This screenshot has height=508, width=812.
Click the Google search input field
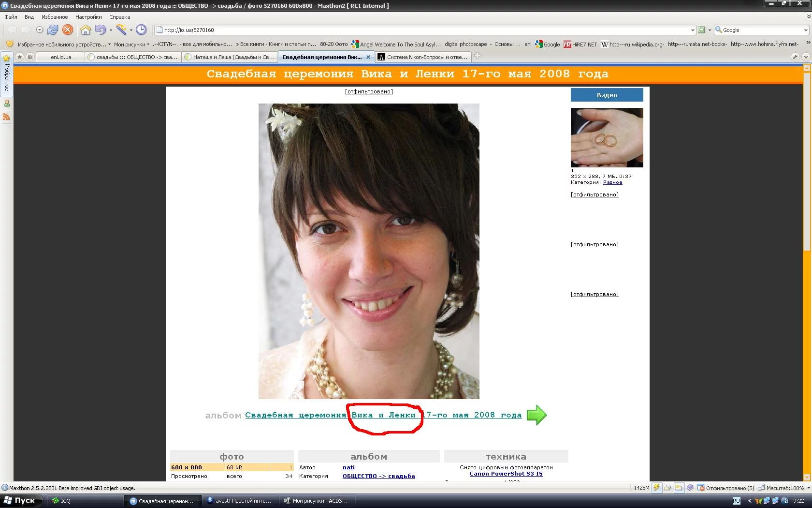coord(762,30)
